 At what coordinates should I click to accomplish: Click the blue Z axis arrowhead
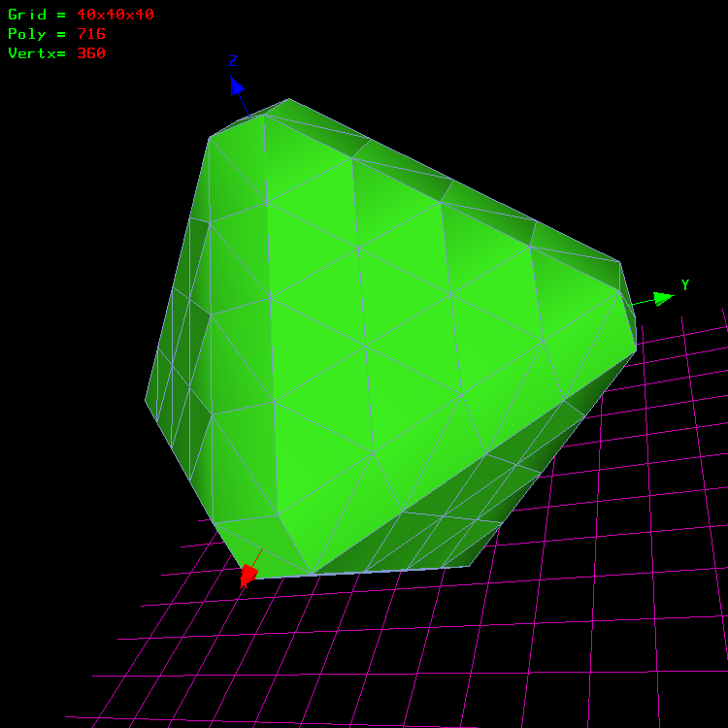(x=237, y=85)
